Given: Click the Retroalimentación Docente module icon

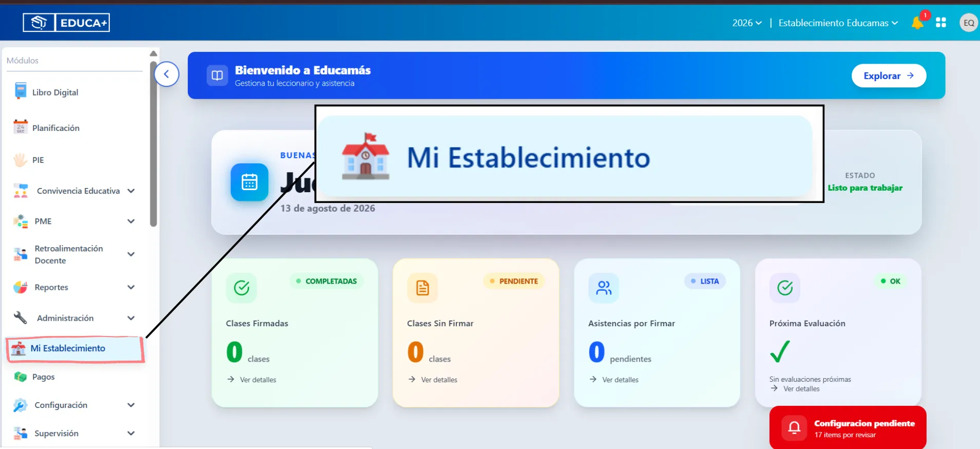Looking at the screenshot, I should tap(21, 254).
